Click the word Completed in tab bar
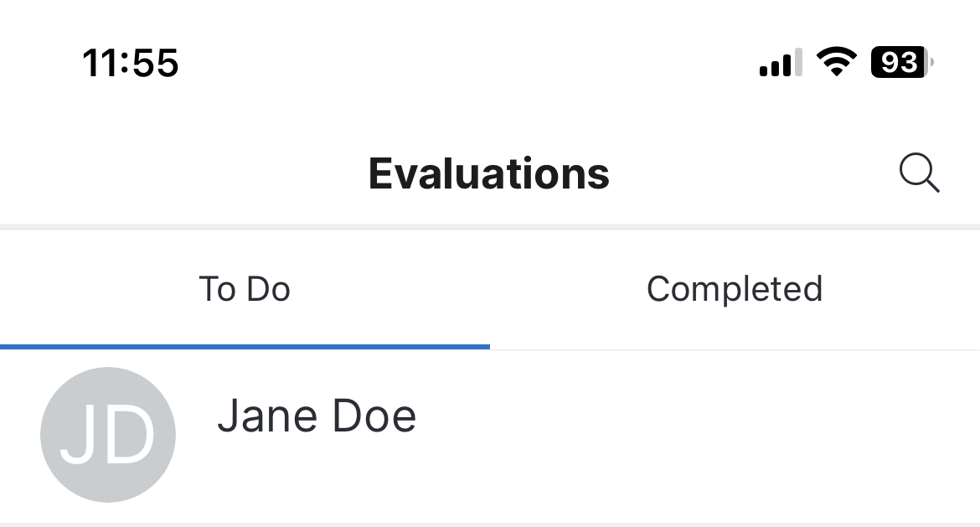Viewport: 980px width, 527px height. (735, 289)
